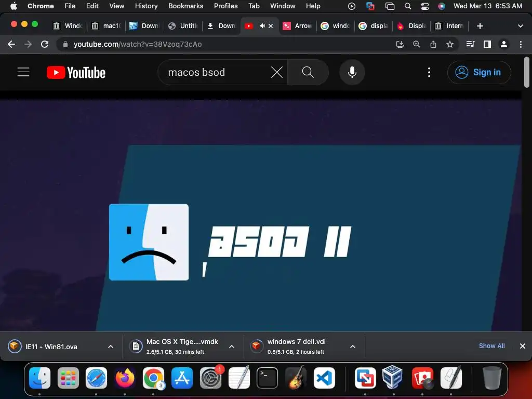The height and width of the screenshot is (399, 532).
Task: Toggle the Chrome side panel
Action: (487, 44)
